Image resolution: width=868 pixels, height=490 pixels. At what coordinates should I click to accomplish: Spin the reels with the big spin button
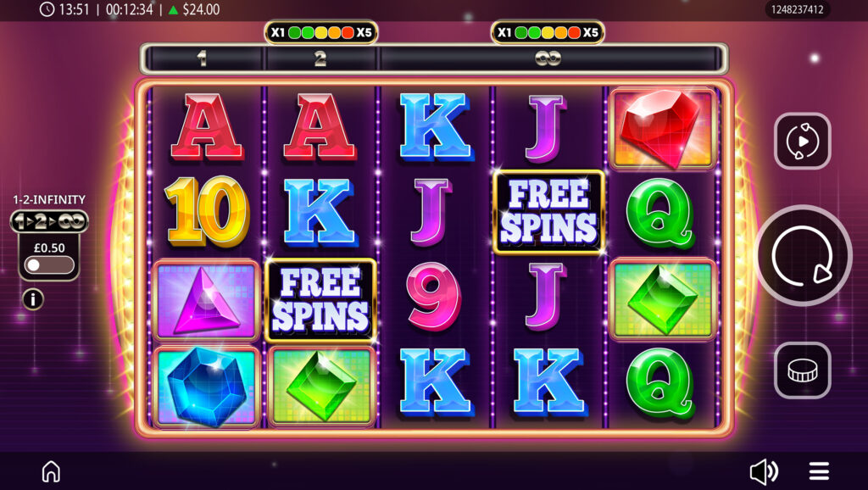(804, 255)
